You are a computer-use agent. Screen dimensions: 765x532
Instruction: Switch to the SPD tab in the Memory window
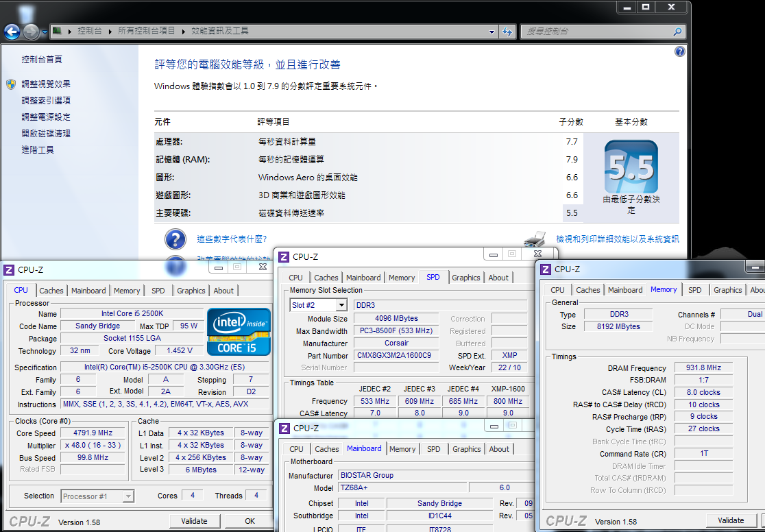pos(695,290)
